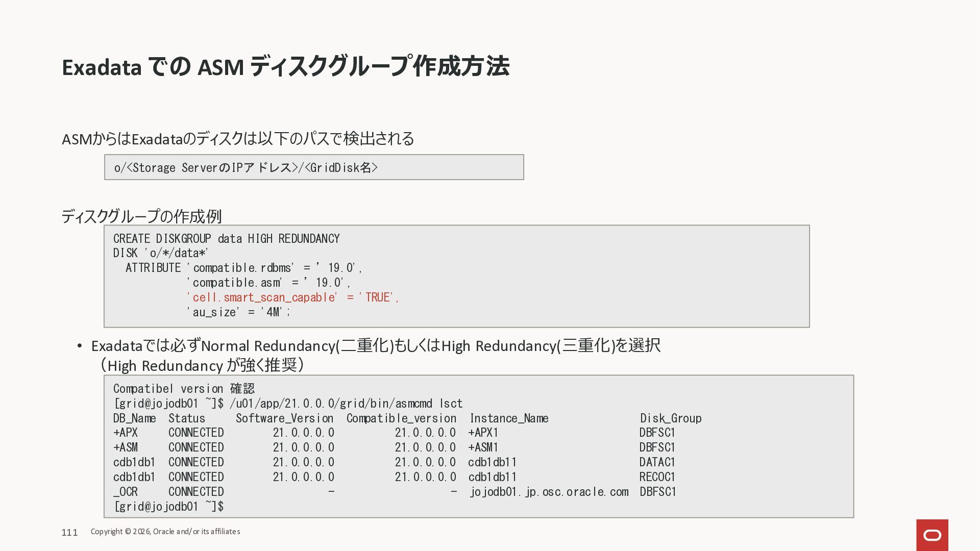Click the slide title about ASM disk groups
Screen dimensions: 980x551
(285, 67)
